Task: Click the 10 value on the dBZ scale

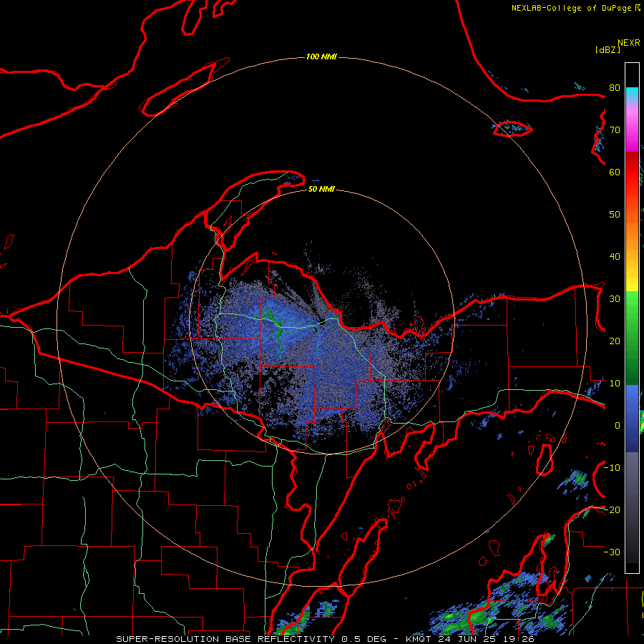Action: coord(615,384)
